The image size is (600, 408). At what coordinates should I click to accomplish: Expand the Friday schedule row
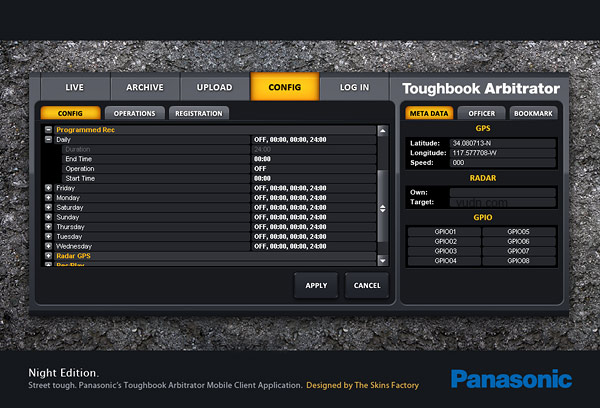coord(48,188)
